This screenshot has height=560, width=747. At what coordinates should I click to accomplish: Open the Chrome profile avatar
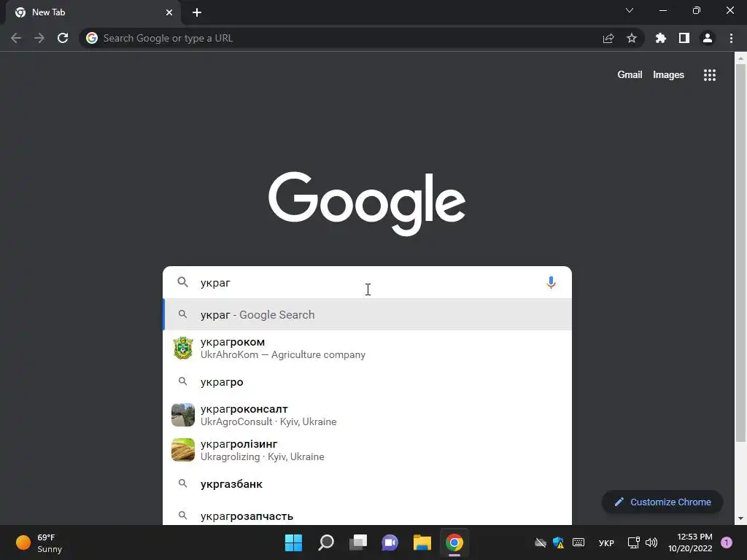click(x=708, y=38)
